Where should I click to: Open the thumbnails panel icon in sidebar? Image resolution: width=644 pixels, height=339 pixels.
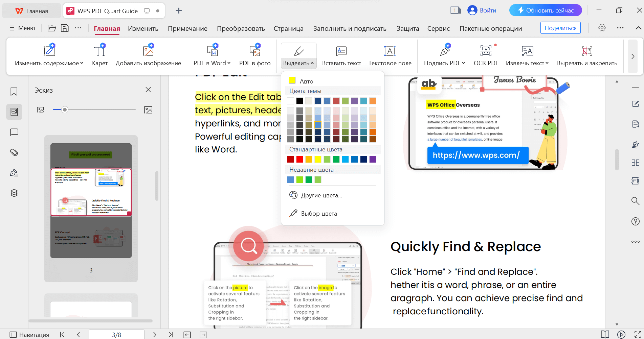[x=14, y=112]
